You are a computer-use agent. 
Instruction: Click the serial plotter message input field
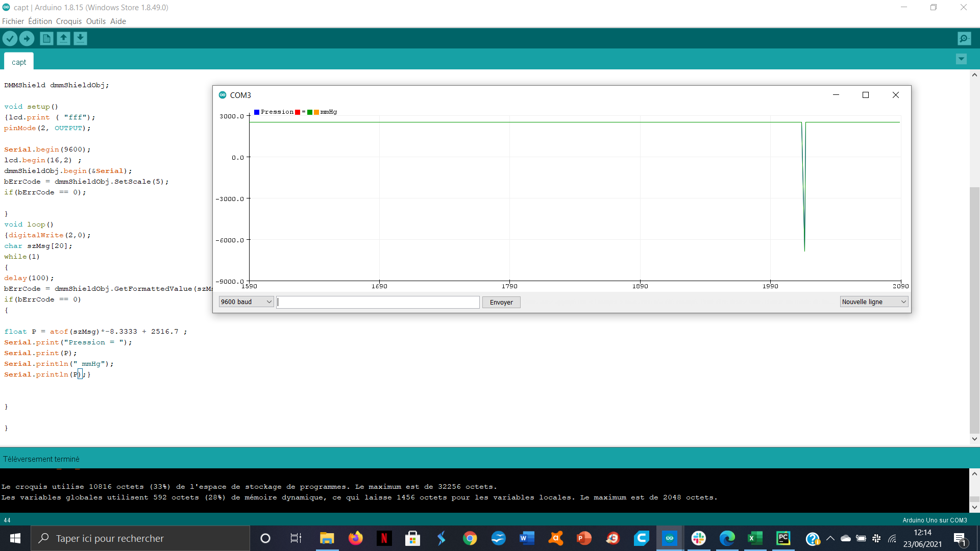(378, 302)
